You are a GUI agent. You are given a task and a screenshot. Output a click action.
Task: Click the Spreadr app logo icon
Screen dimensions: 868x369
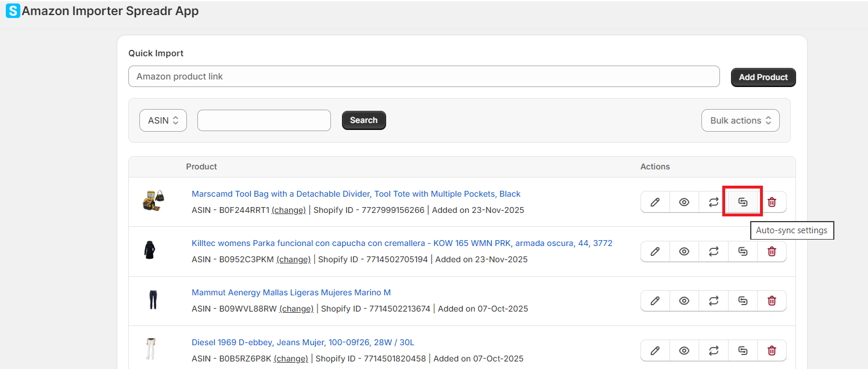click(13, 11)
